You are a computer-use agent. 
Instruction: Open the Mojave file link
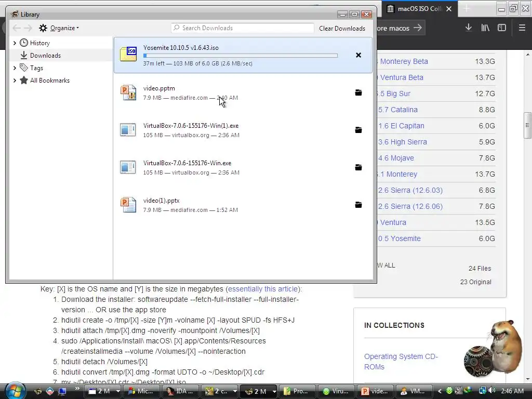pos(396,158)
